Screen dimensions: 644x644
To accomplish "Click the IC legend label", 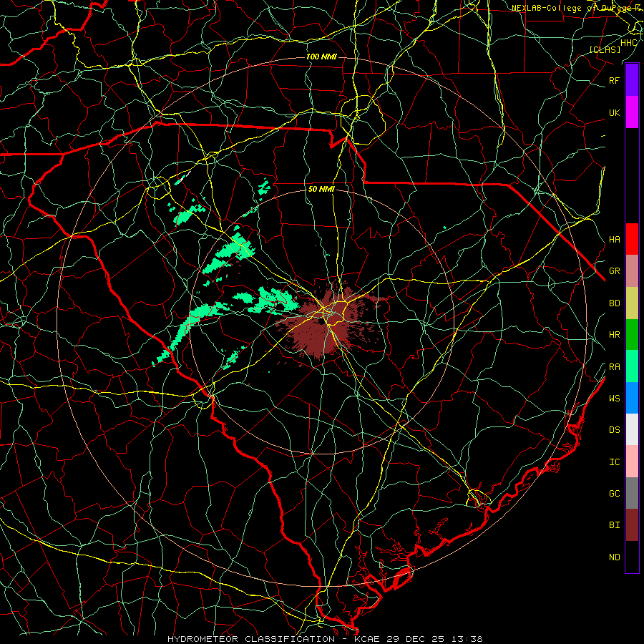I will coord(614,462).
